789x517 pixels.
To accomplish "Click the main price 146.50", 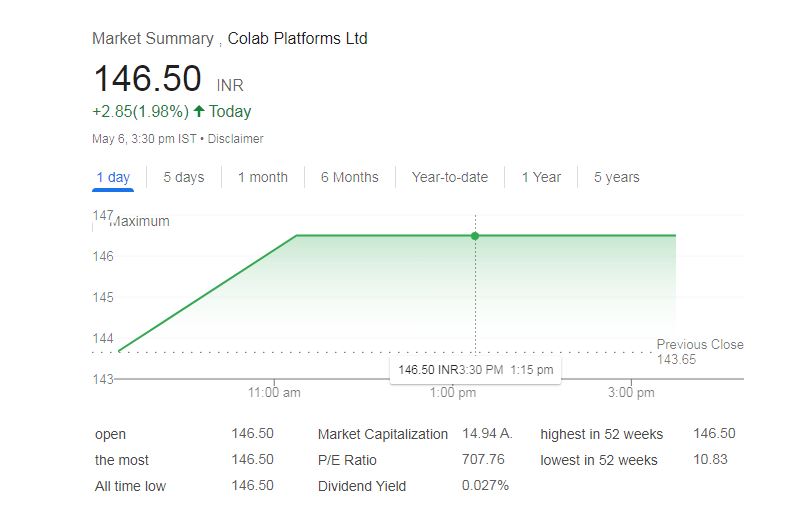I will point(147,79).
